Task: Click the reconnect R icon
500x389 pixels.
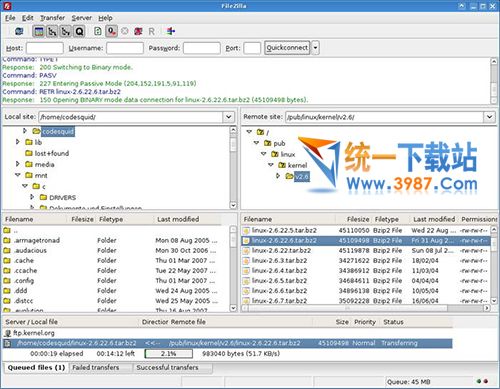Action: tap(152, 31)
